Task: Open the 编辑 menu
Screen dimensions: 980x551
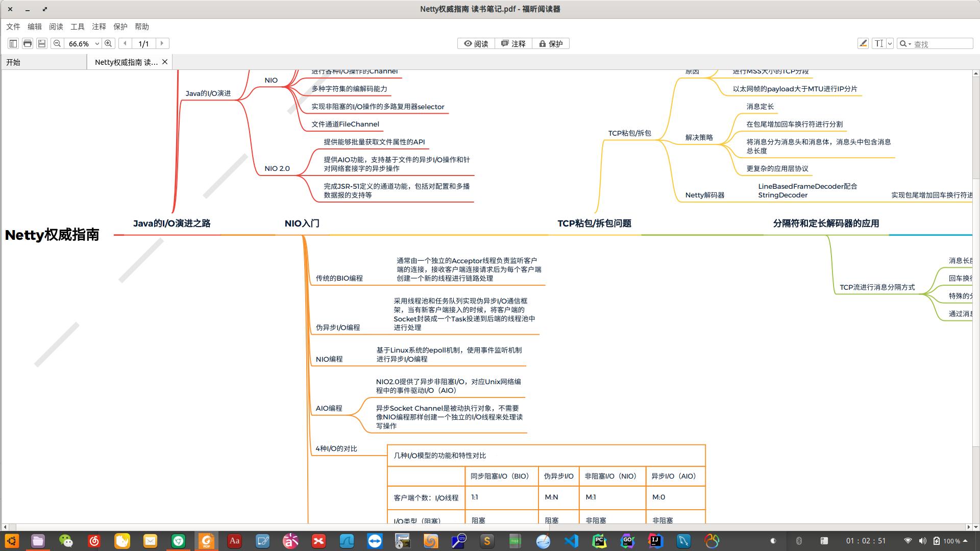Action: tap(35, 27)
